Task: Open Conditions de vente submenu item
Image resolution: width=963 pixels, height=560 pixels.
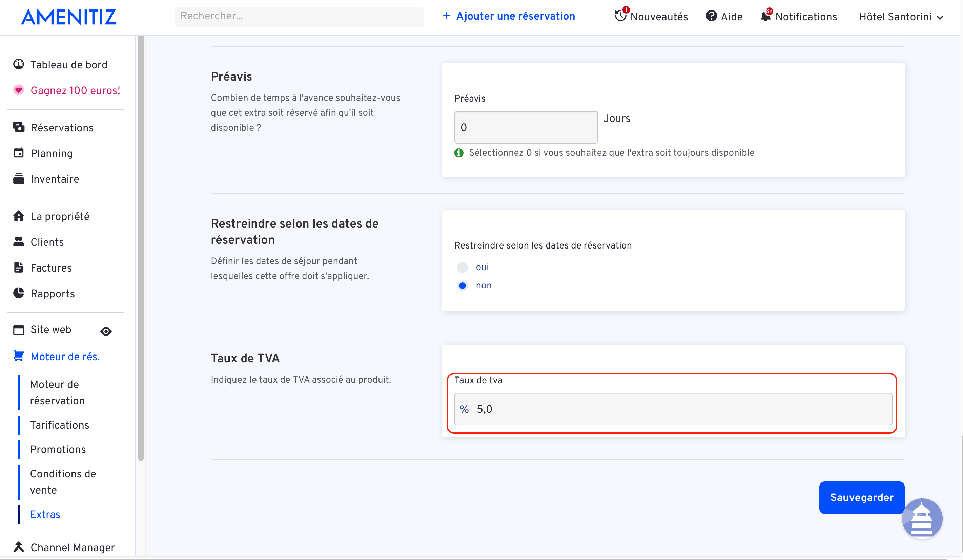Action: [63, 482]
